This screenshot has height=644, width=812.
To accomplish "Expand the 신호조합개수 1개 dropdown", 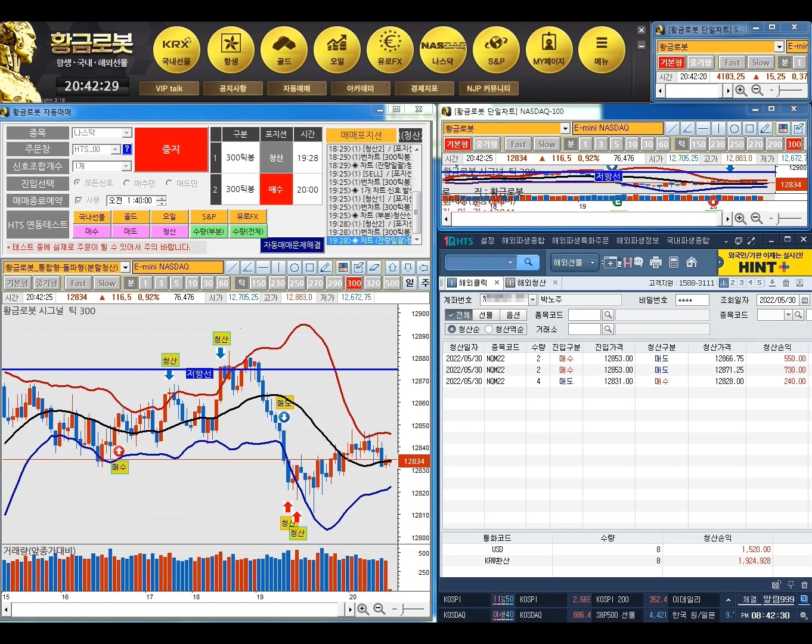I will (126, 166).
